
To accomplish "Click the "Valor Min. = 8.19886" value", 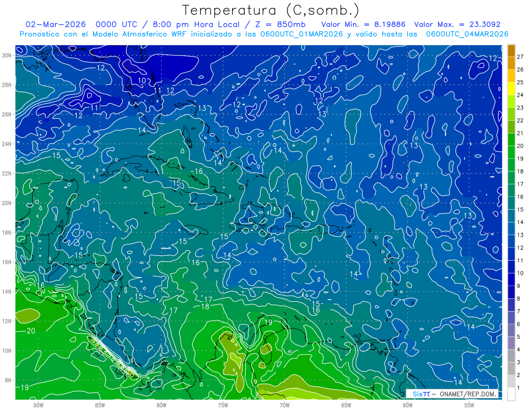I will (x=363, y=24).
